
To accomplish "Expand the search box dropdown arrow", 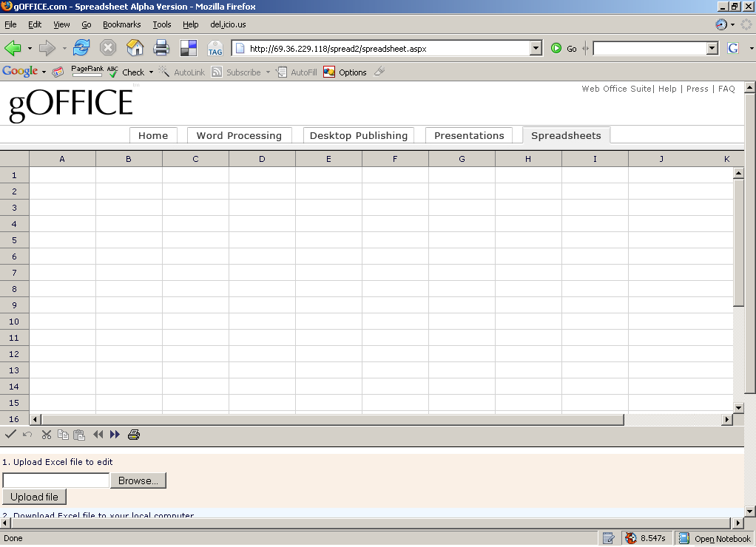I will coord(712,48).
